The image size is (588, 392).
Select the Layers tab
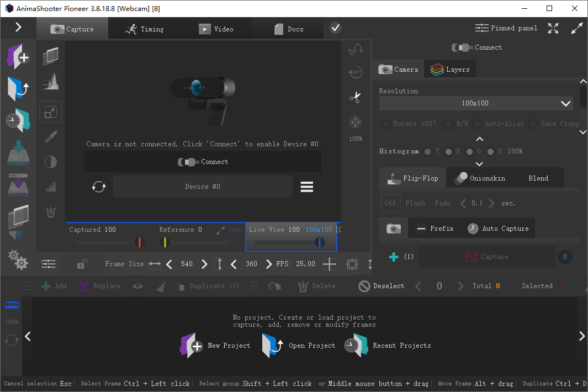450,70
